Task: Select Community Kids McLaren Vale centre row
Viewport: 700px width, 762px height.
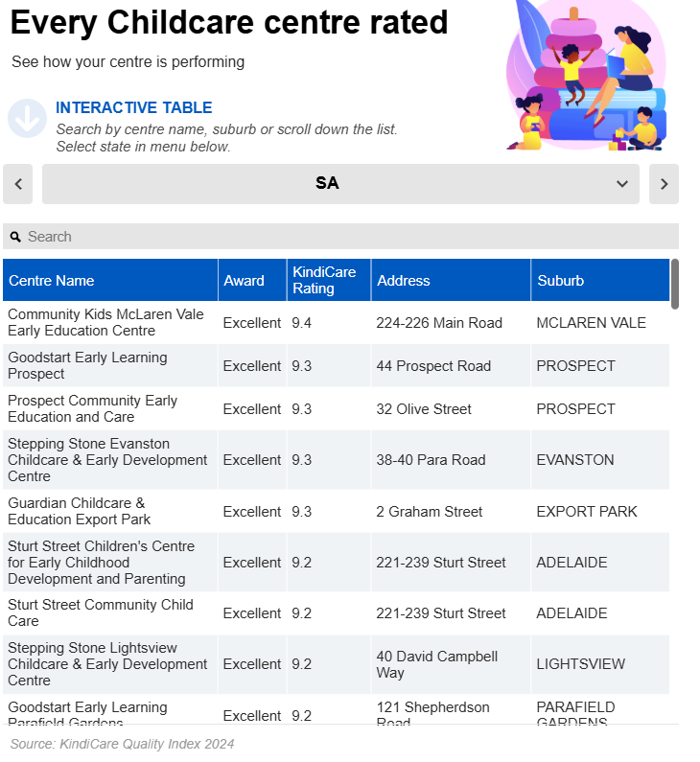Action: coord(105,323)
